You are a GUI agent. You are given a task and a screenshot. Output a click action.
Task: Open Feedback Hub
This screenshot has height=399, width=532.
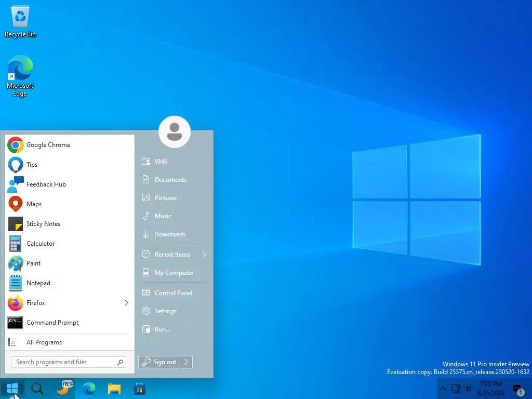pyautogui.click(x=70, y=184)
